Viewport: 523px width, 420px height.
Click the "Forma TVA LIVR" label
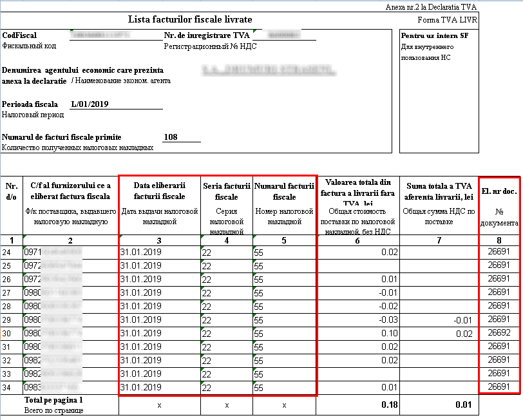tap(447, 20)
